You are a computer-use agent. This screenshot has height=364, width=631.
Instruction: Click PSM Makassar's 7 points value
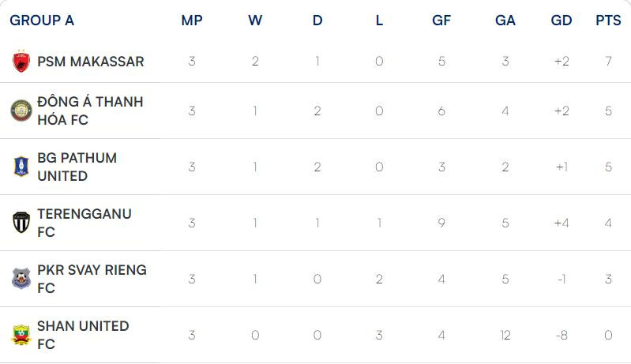[608, 61]
